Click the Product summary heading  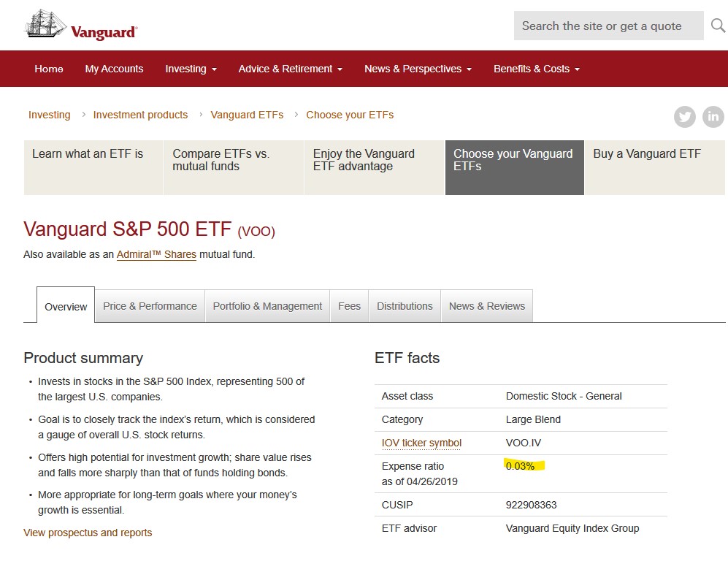click(x=83, y=358)
